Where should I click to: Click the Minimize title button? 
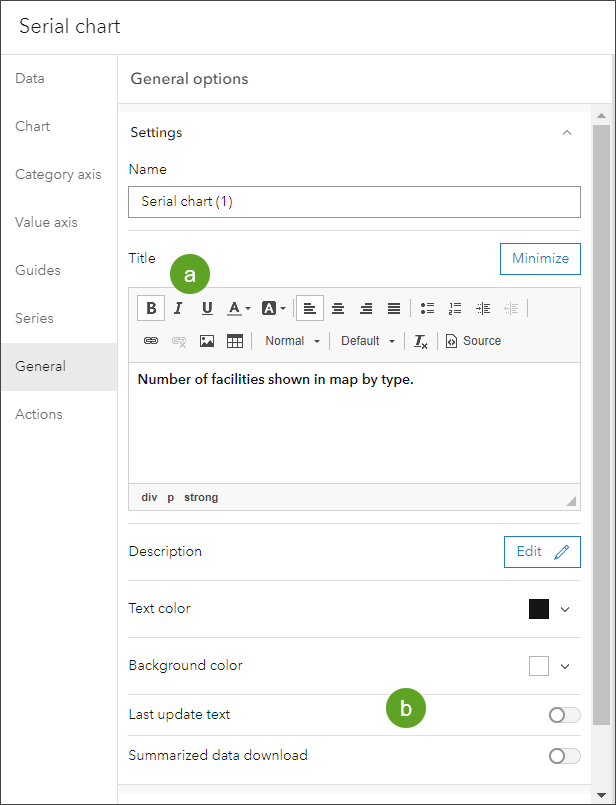(x=540, y=258)
